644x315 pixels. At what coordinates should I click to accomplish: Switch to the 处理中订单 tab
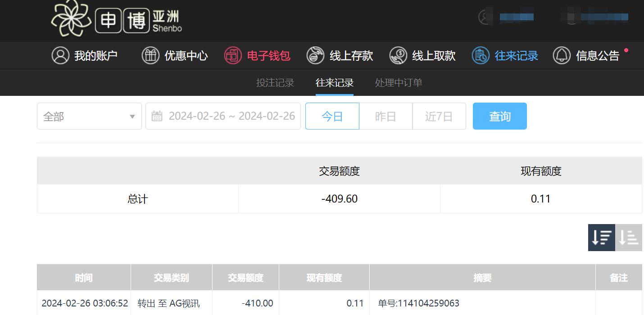pyautogui.click(x=399, y=83)
